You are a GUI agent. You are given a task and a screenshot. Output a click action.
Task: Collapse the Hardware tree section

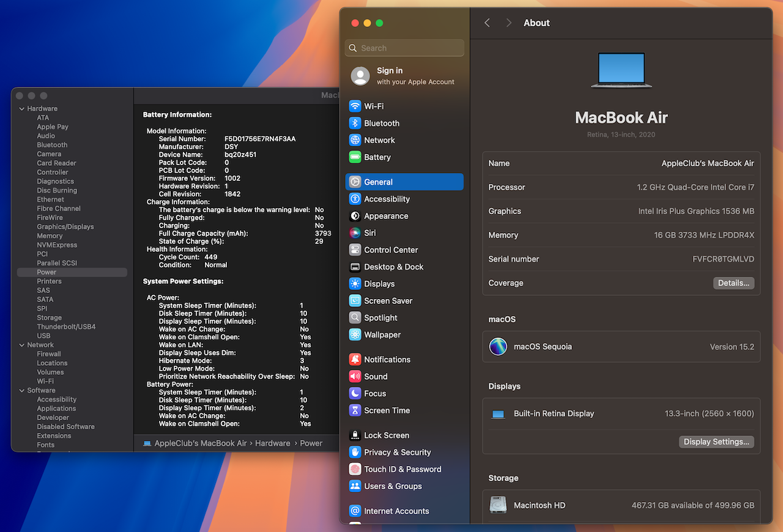point(22,109)
